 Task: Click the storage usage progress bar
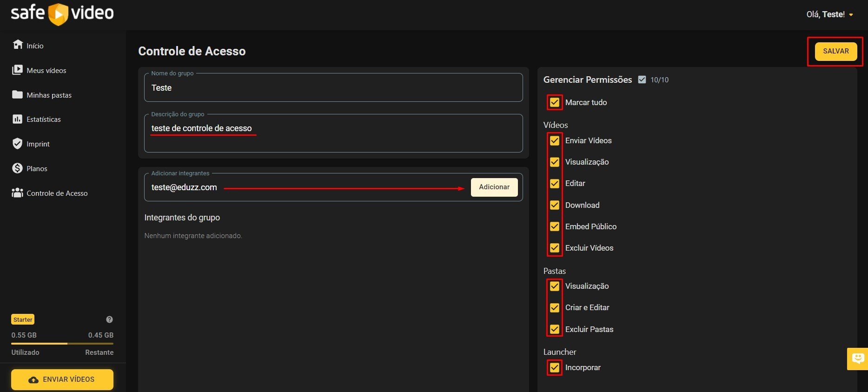coord(62,344)
